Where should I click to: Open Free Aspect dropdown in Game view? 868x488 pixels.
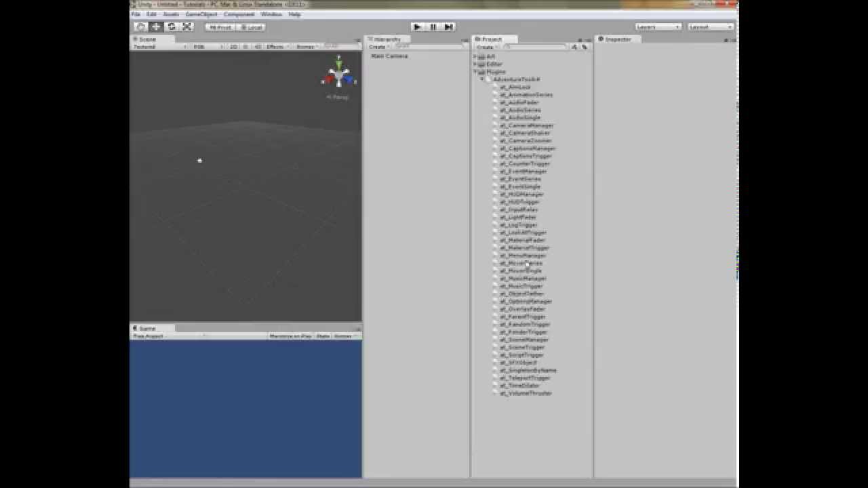point(170,335)
